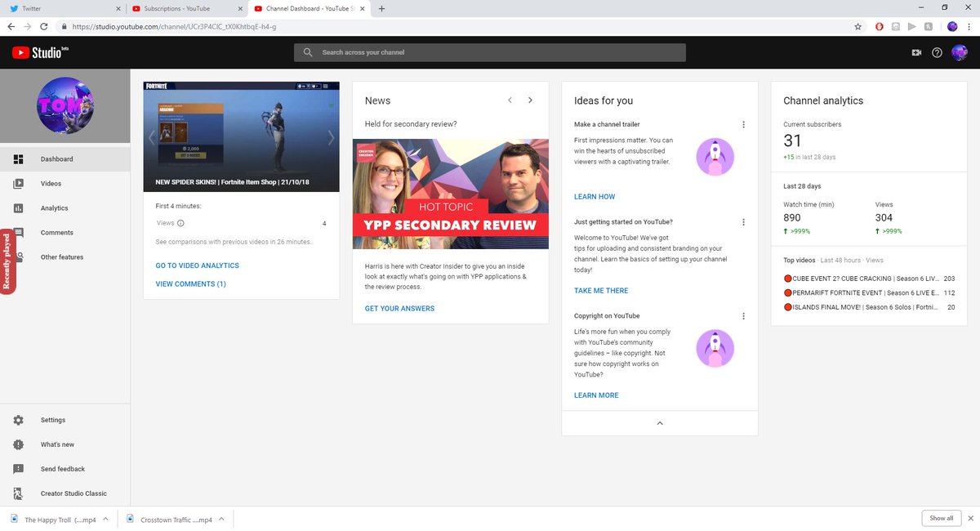Select the Comments sidebar icon

click(18, 233)
